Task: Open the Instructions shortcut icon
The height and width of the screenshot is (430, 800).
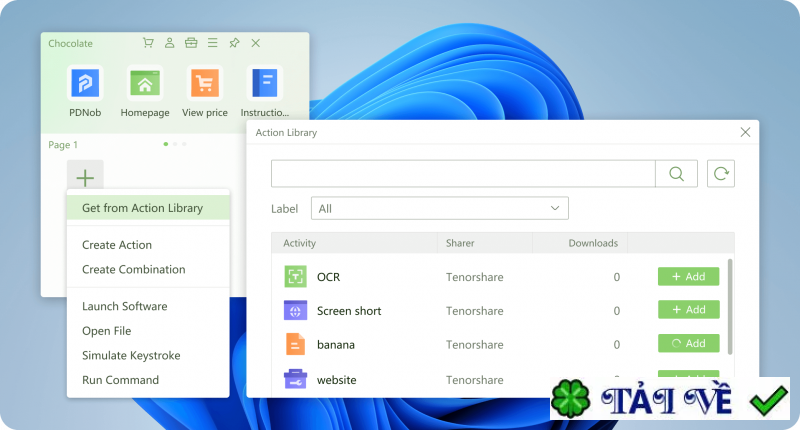Action: 265,83
